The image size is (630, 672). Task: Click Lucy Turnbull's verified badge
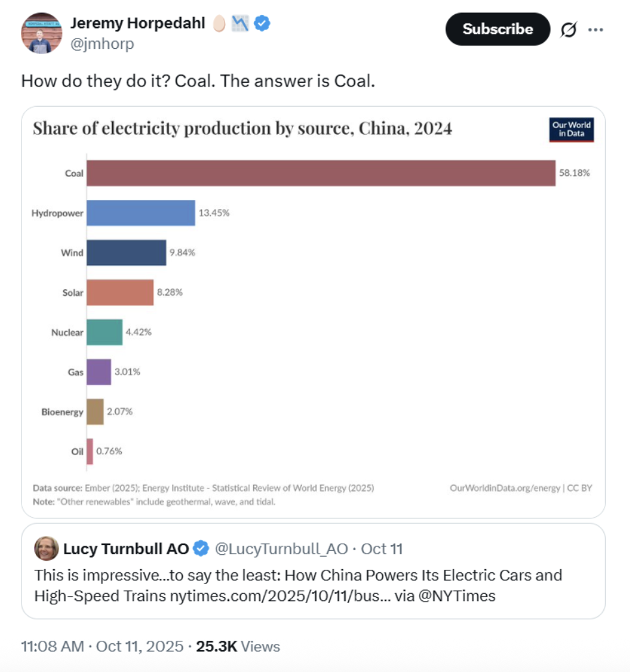pos(201,549)
